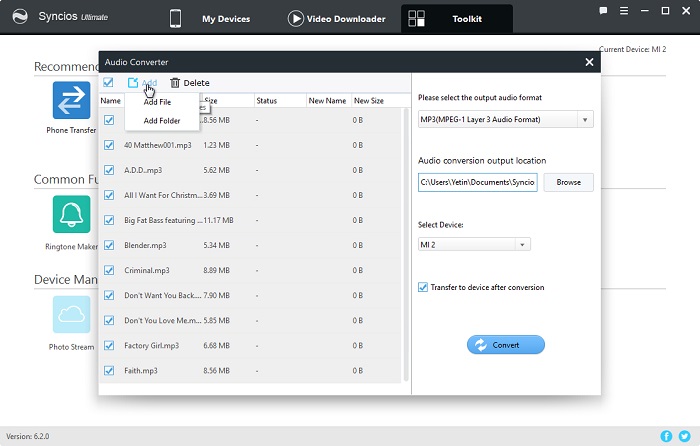This screenshot has width=700, height=446.
Task: Click the Delete trash icon
Action: click(x=175, y=83)
